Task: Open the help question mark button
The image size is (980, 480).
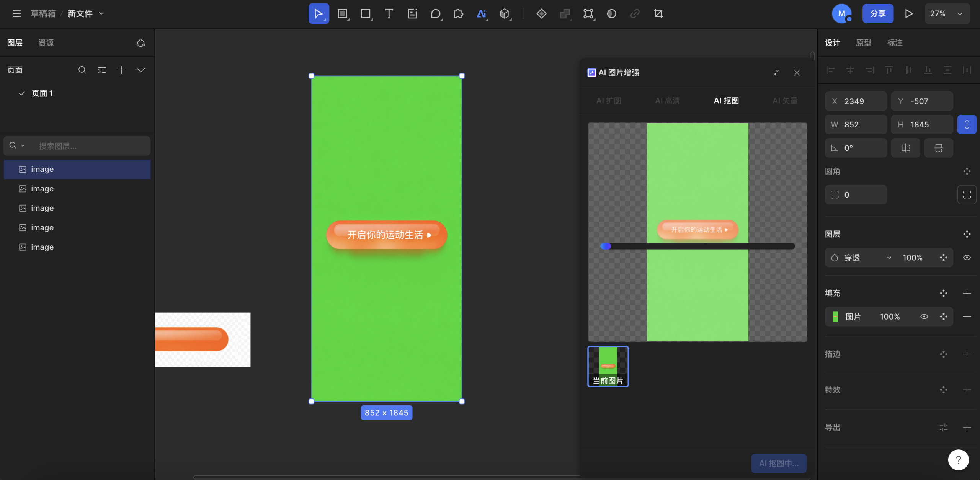Action: 959,460
